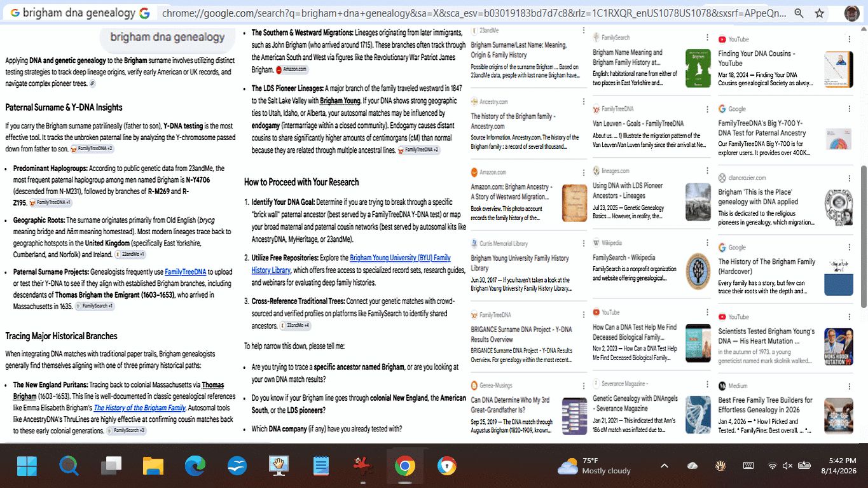868x488 pixels.
Task: Open File Explorer from the taskbar
Action: pos(153,466)
